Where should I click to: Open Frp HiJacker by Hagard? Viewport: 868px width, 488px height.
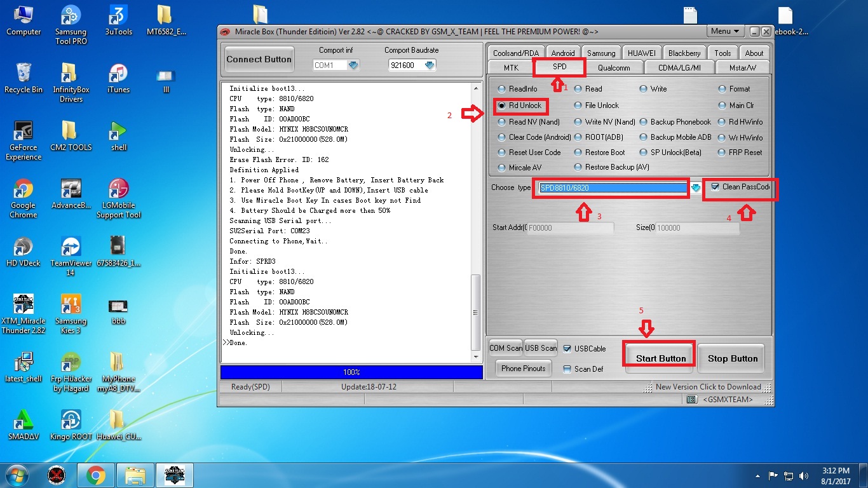[71, 372]
